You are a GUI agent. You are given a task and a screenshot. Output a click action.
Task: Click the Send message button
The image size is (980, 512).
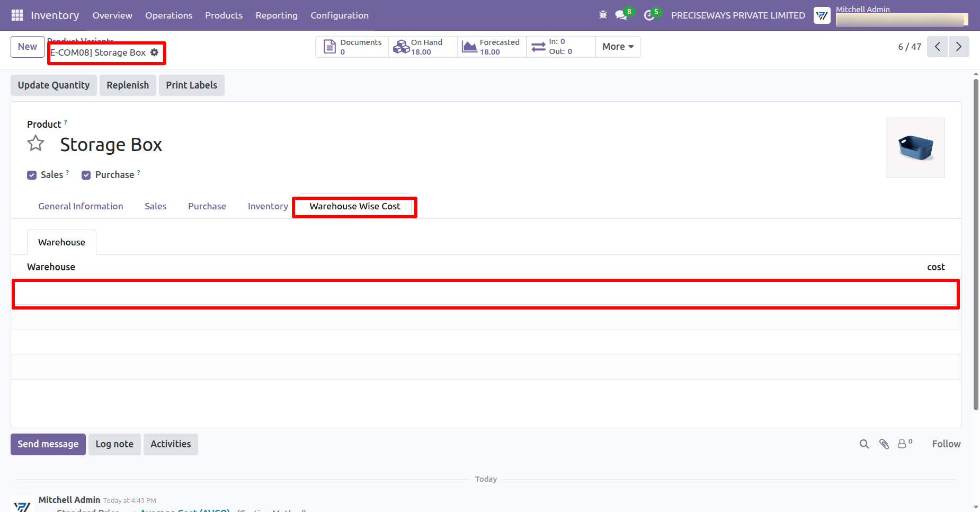coord(48,444)
